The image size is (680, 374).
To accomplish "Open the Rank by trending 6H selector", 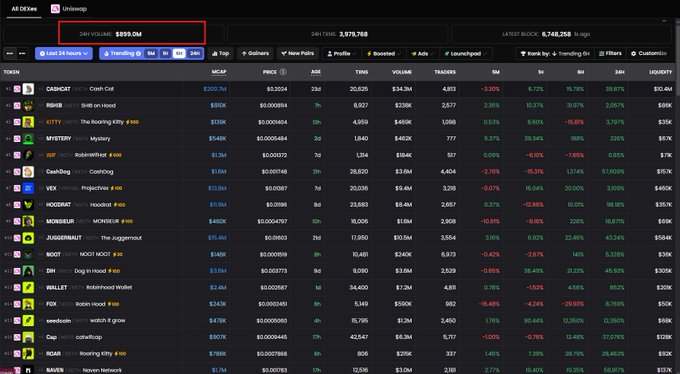I will click(x=555, y=54).
